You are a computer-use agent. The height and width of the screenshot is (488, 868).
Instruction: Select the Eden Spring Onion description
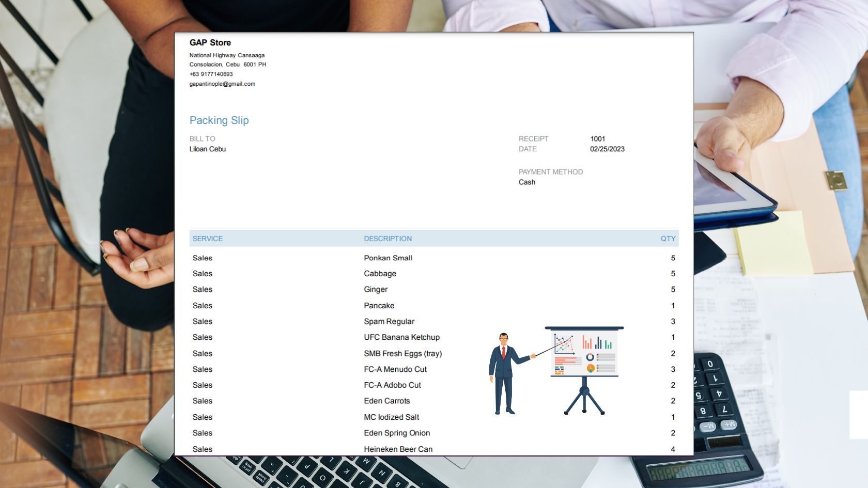[x=396, y=433]
